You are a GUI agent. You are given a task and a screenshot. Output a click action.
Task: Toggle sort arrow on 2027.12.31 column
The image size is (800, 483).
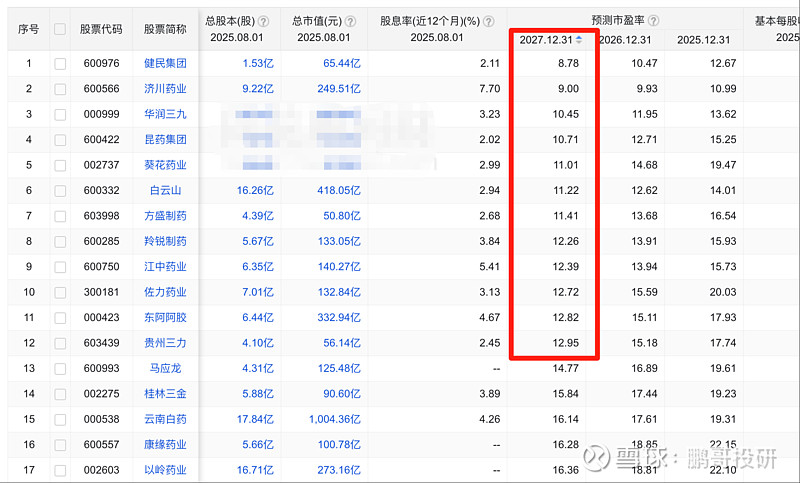tap(579, 39)
